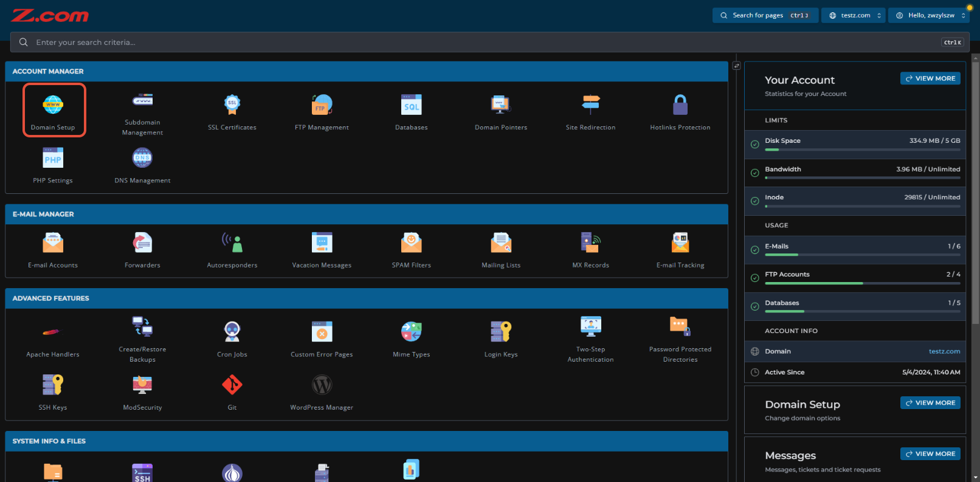Screen dimensions: 980x482
Task: Open the SSH terminal icon in System Info
Action: [x=143, y=473]
